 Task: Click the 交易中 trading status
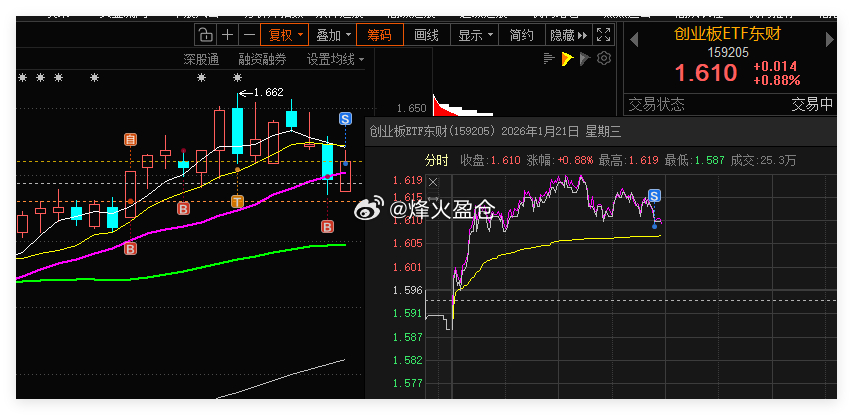[x=812, y=104]
